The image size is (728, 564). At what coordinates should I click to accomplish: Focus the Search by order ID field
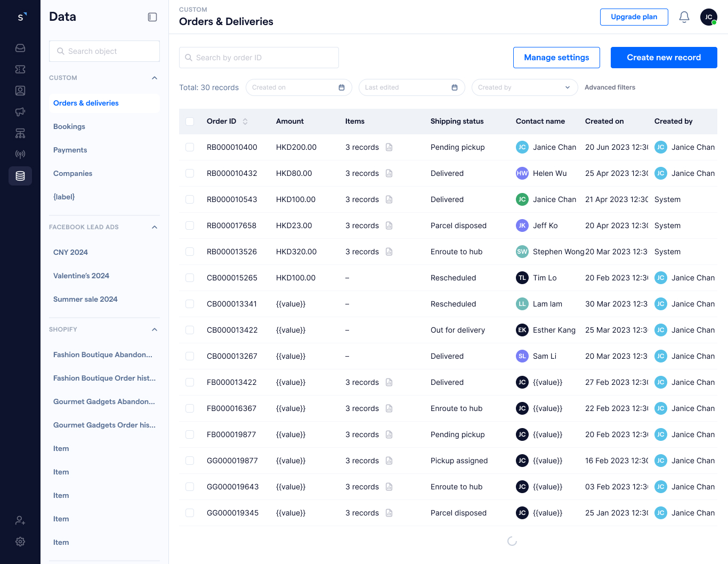tap(259, 58)
